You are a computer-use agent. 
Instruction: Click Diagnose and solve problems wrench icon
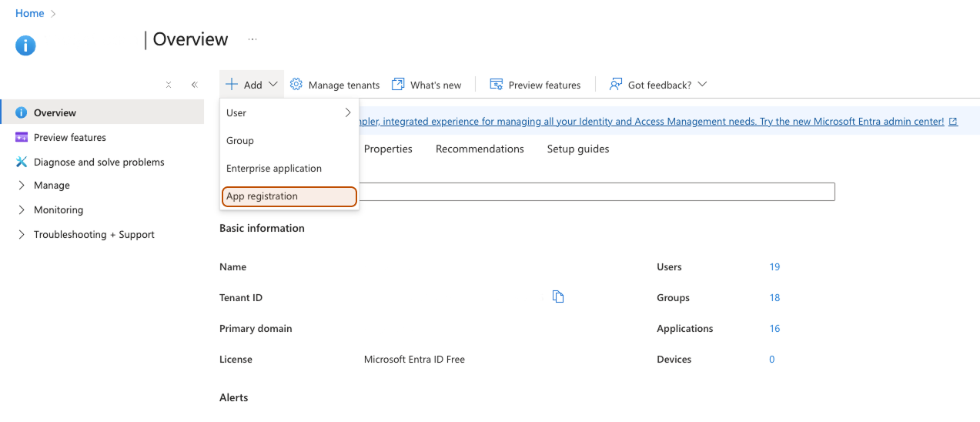click(x=22, y=162)
